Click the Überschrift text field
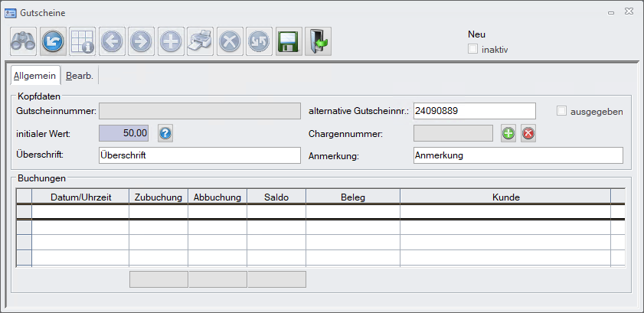The image size is (644, 313). coord(199,155)
